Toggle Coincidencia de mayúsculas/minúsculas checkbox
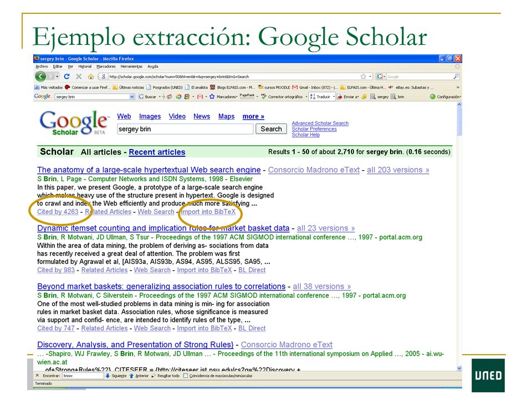This screenshot has width=532, height=399. click(x=186, y=376)
